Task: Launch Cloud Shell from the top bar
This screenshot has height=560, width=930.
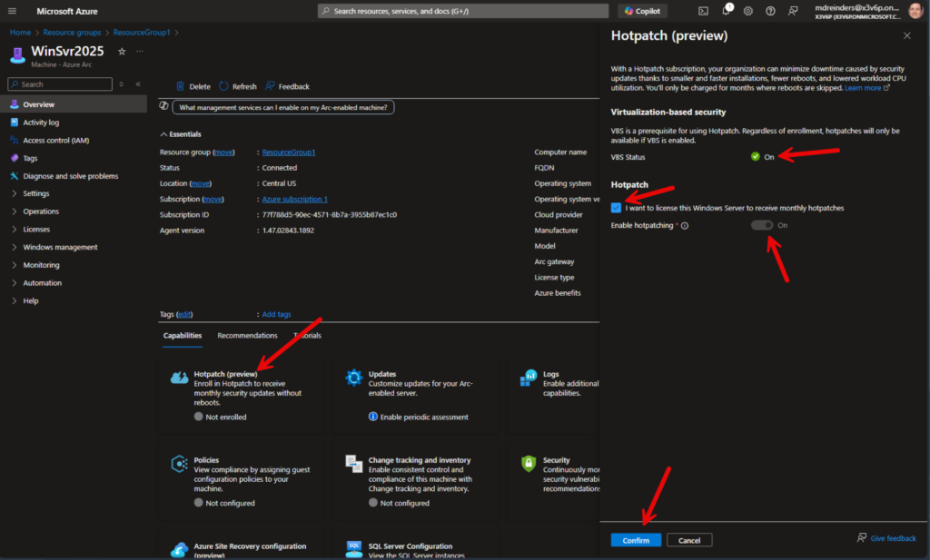Action: pyautogui.click(x=703, y=11)
